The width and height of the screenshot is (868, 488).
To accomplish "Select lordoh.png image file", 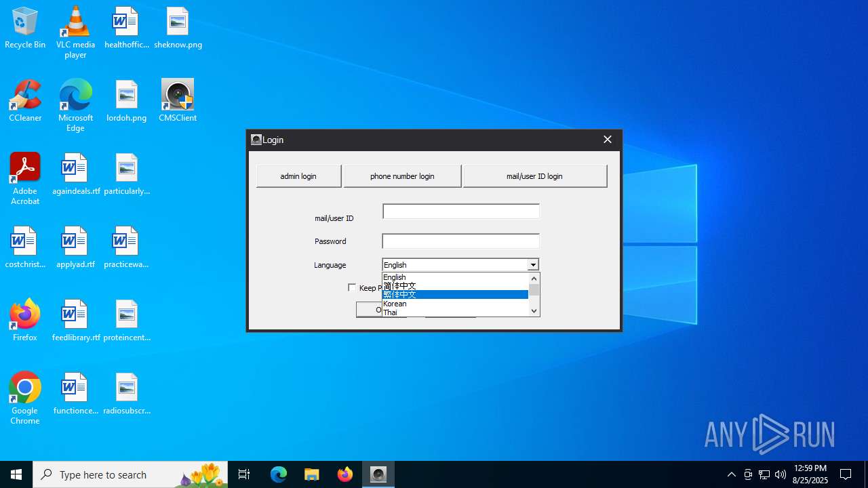I will coord(126,101).
